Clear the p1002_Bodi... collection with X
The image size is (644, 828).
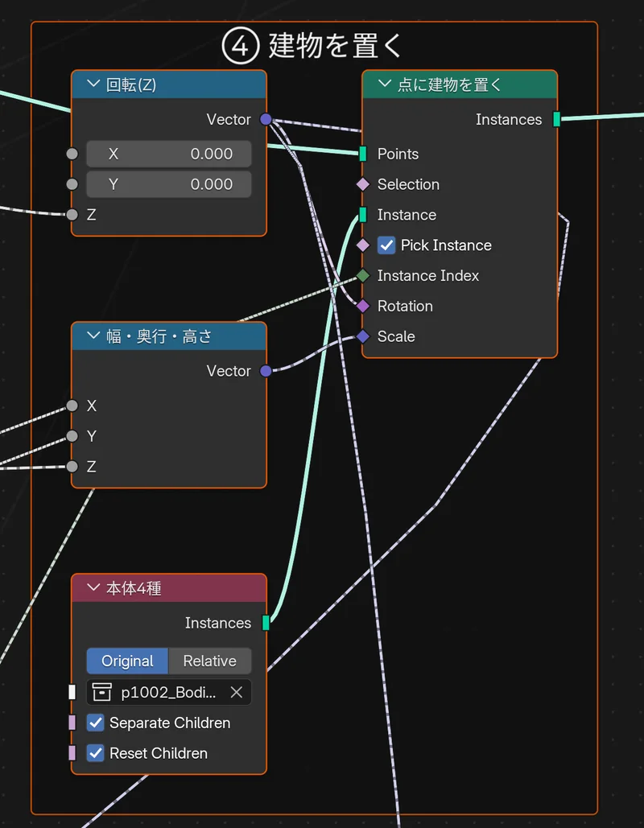237,692
